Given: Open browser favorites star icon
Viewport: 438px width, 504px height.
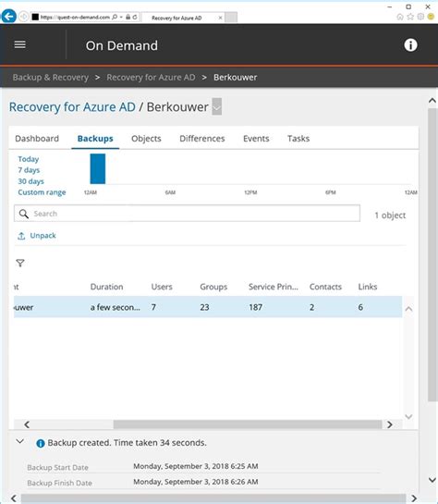Looking at the screenshot, I should click(x=410, y=17).
